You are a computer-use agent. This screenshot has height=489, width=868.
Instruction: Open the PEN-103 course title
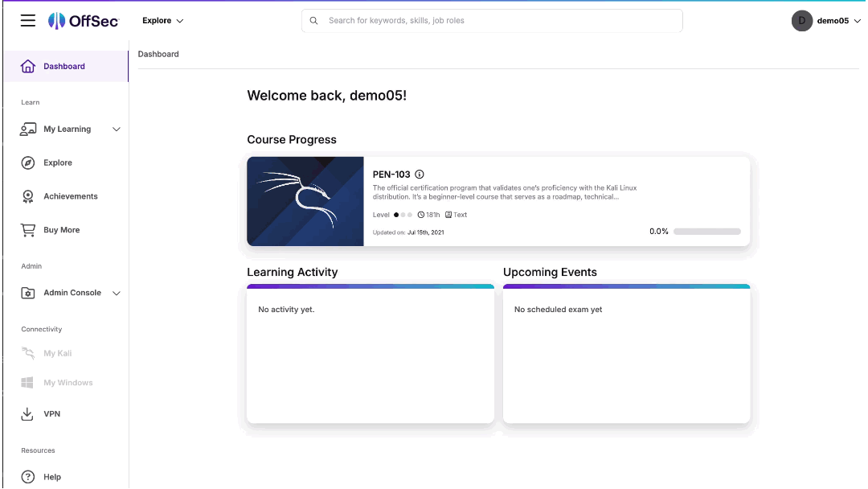[391, 175]
